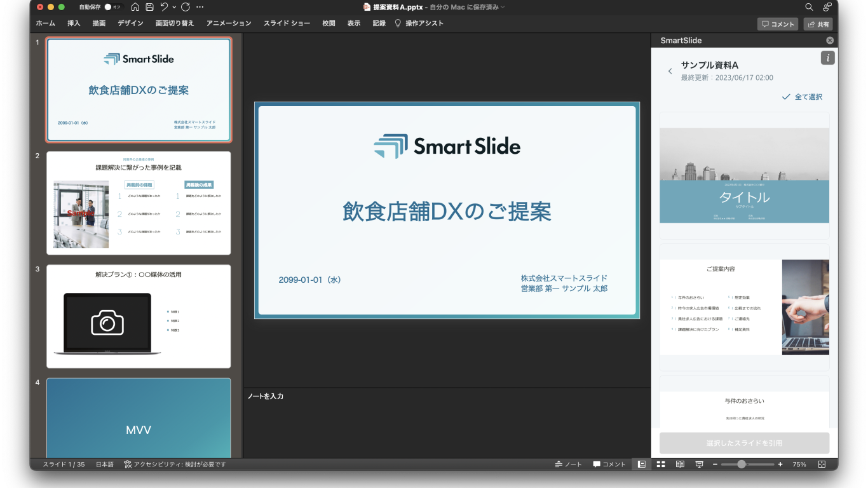
Task: Select the タイトル slide card in SmartSlide panel
Action: (744, 175)
